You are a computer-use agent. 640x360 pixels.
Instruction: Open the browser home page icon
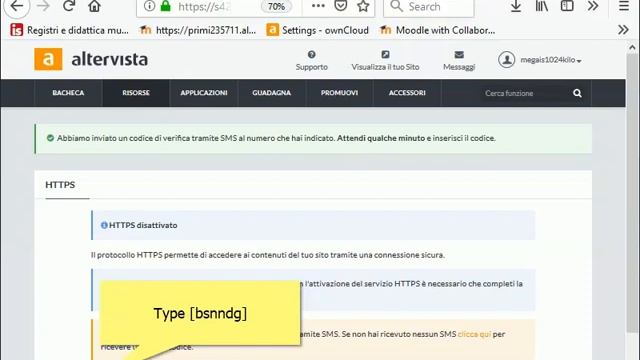point(94,6)
